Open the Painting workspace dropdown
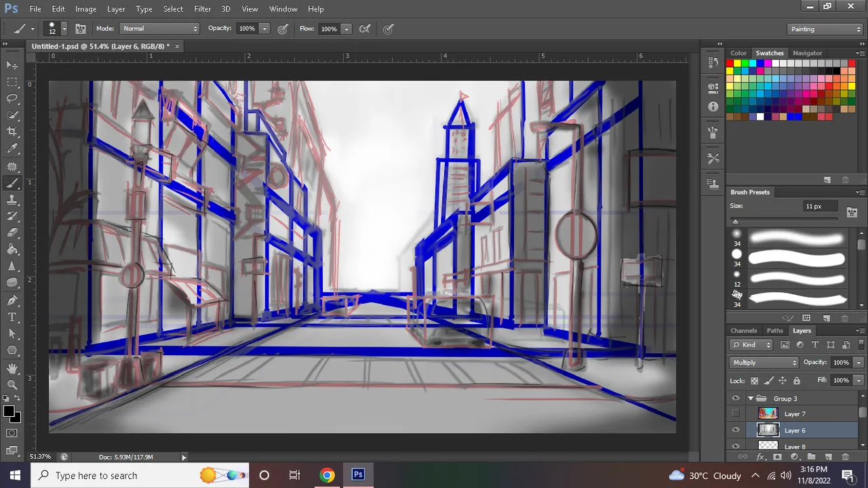 point(825,29)
